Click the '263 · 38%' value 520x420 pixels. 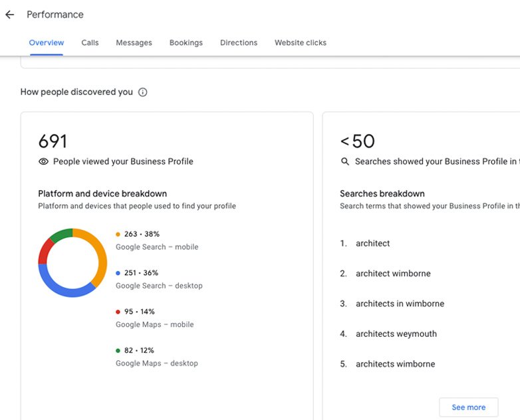coord(142,234)
